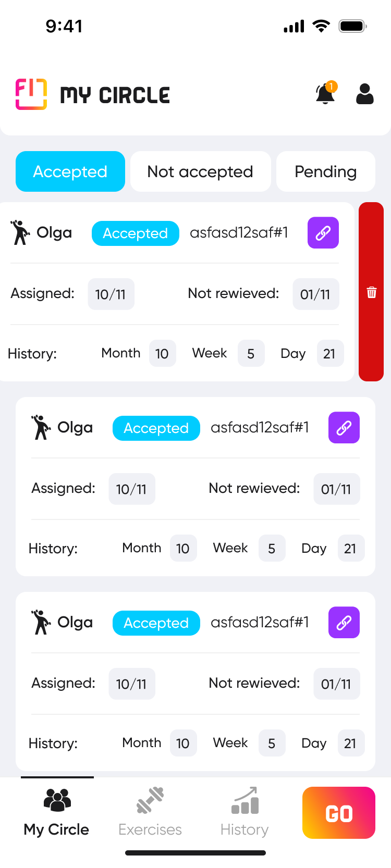Show the Pending filter tab

click(325, 171)
